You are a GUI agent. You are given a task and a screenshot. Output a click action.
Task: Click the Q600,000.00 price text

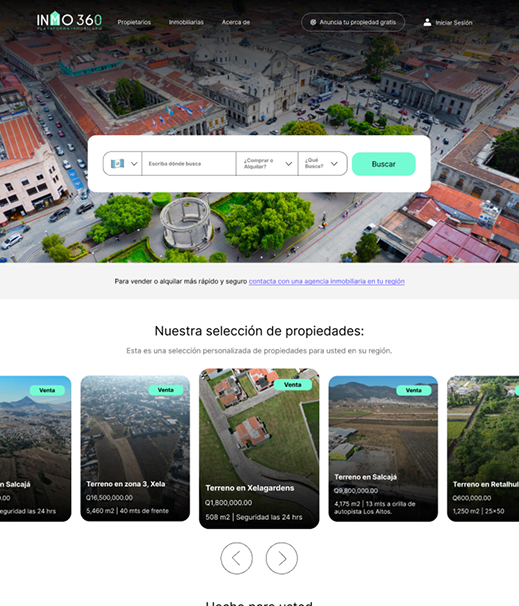coord(472,498)
